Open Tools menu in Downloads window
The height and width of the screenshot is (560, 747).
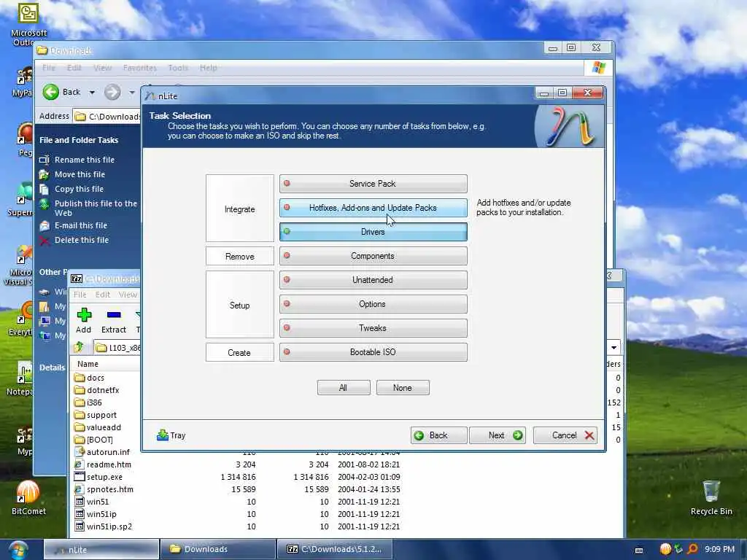(178, 68)
